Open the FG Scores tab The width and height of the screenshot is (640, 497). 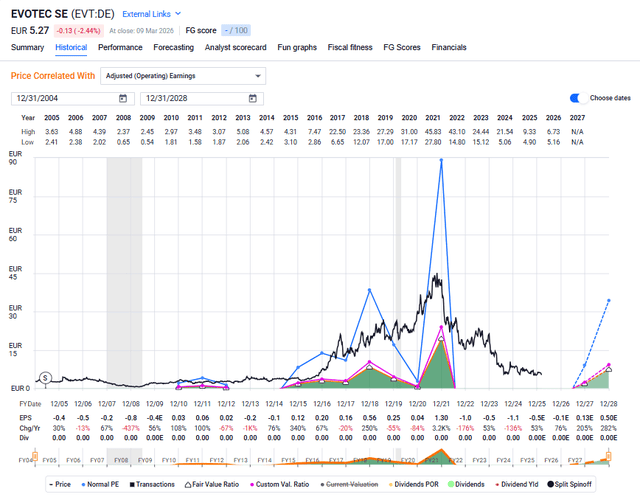point(402,47)
